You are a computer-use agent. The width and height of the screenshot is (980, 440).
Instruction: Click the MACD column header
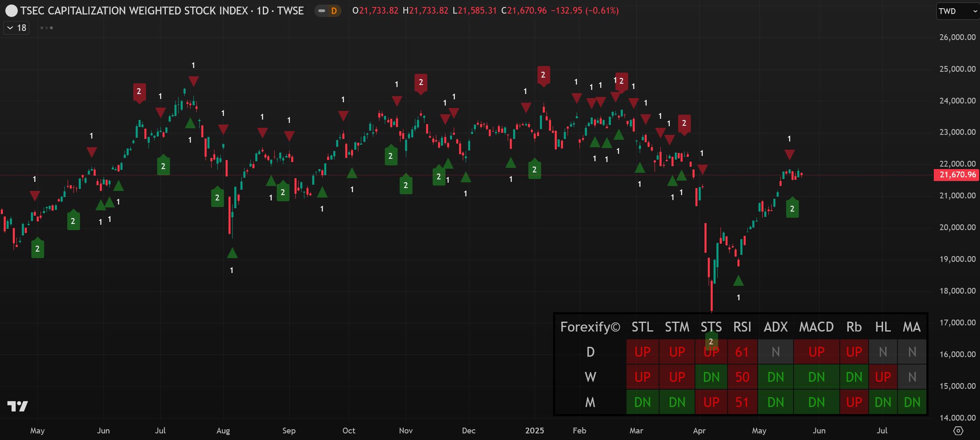click(816, 327)
